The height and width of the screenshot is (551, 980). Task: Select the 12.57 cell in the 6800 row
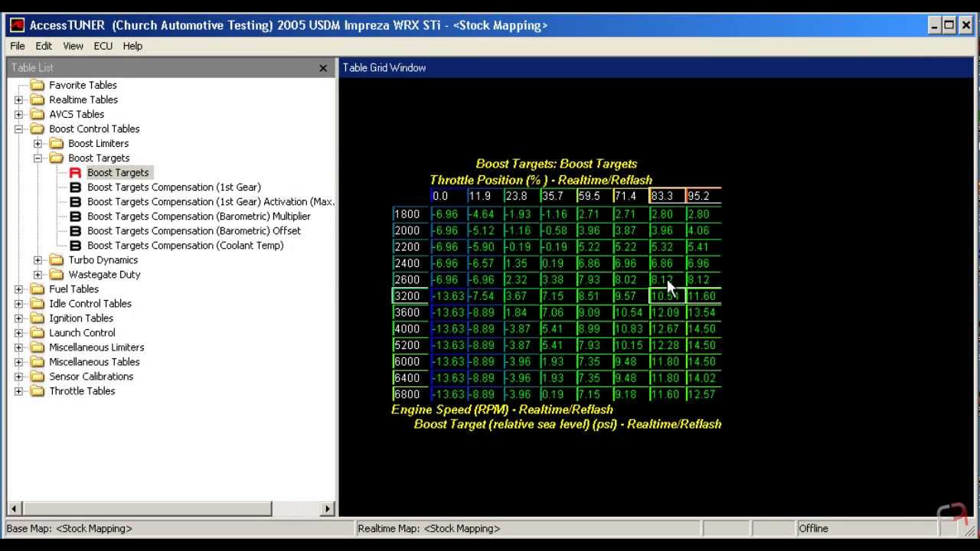[704, 395]
